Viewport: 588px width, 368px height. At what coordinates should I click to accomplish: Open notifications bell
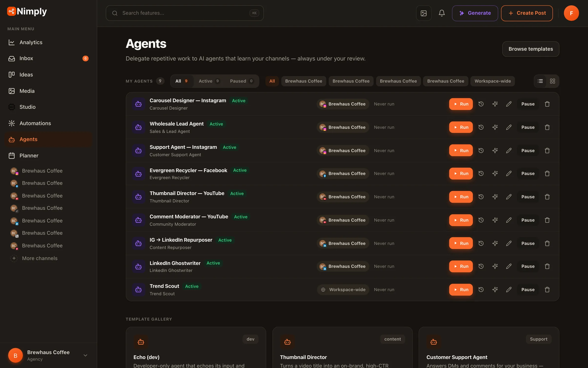coord(441,13)
